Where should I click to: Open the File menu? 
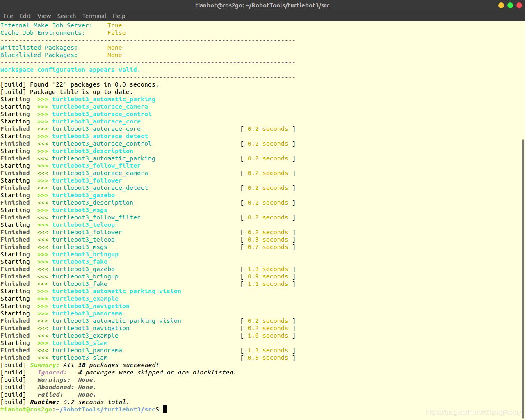click(x=8, y=16)
